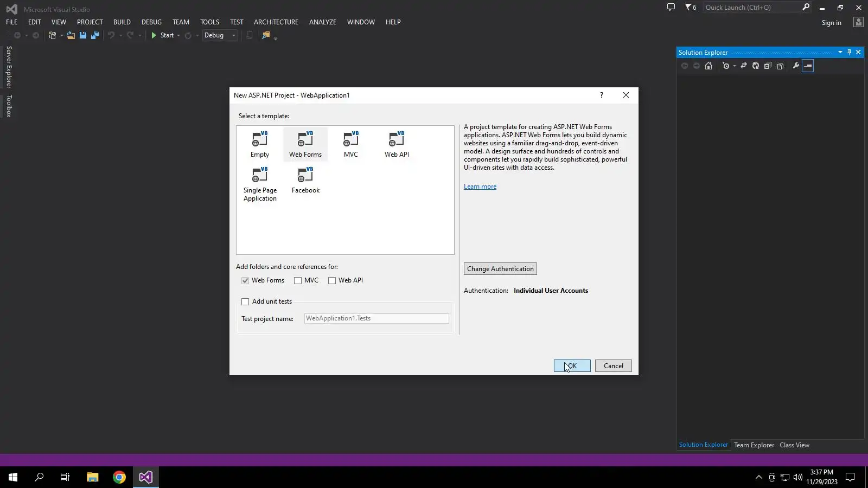The height and width of the screenshot is (488, 868).
Task: Open the BUILD menu
Action: (122, 22)
